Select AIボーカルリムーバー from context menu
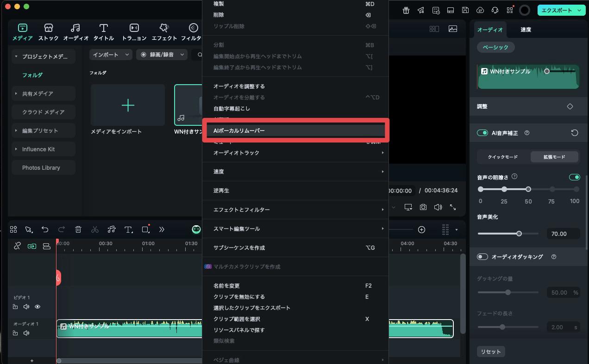Image resolution: width=589 pixels, height=364 pixels. pyautogui.click(x=295, y=130)
